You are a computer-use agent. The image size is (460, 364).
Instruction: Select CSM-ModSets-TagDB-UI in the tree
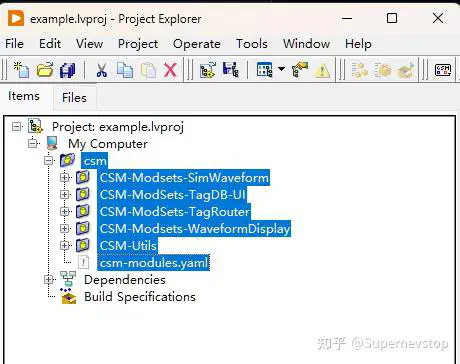point(172,195)
